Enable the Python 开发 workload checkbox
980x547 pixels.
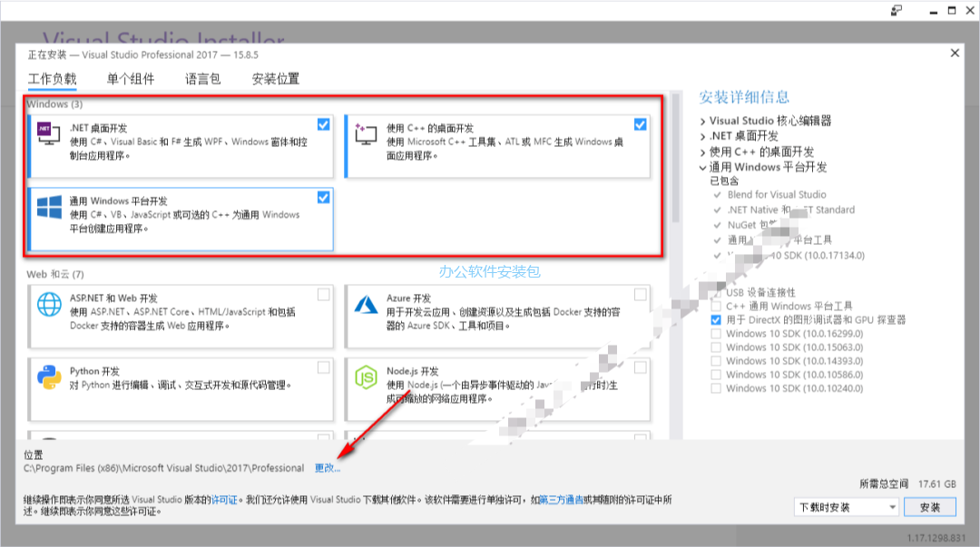(324, 368)
